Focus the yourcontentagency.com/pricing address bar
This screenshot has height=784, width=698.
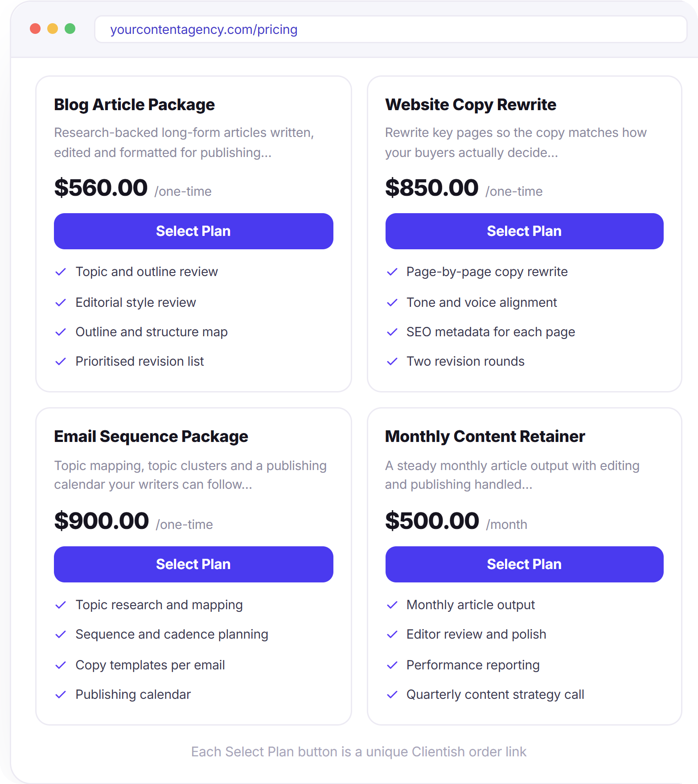coord(390,29)
